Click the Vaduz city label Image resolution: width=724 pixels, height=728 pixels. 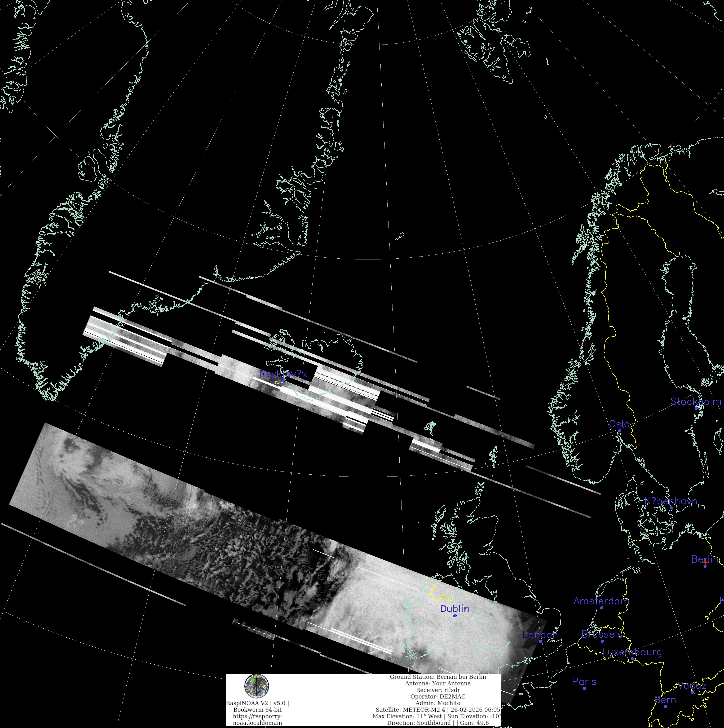click(x=692, y=685)
